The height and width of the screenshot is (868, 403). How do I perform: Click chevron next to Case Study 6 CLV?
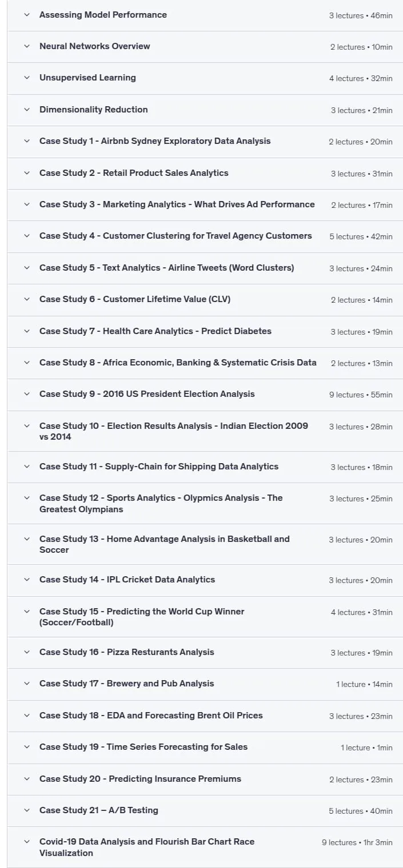[x=26, y=299]
